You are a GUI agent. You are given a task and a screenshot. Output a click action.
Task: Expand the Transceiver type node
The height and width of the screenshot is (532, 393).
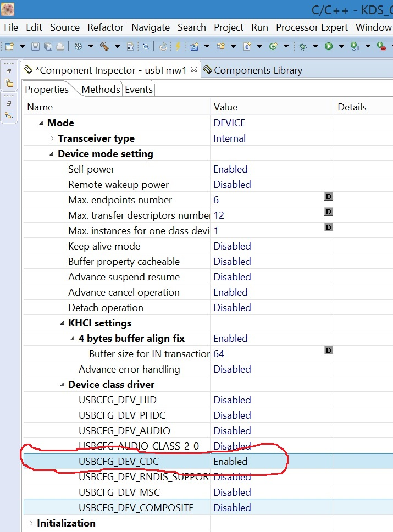52,138
